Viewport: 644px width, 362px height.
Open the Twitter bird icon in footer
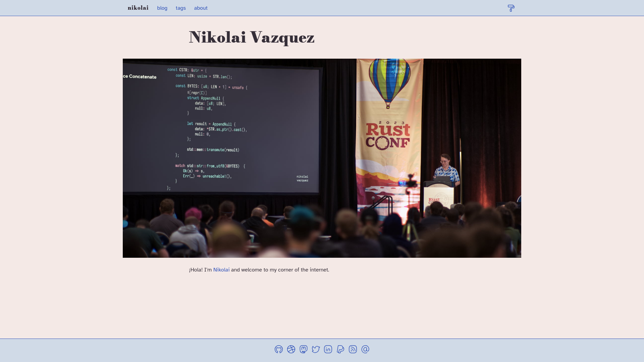click(316, 349)
